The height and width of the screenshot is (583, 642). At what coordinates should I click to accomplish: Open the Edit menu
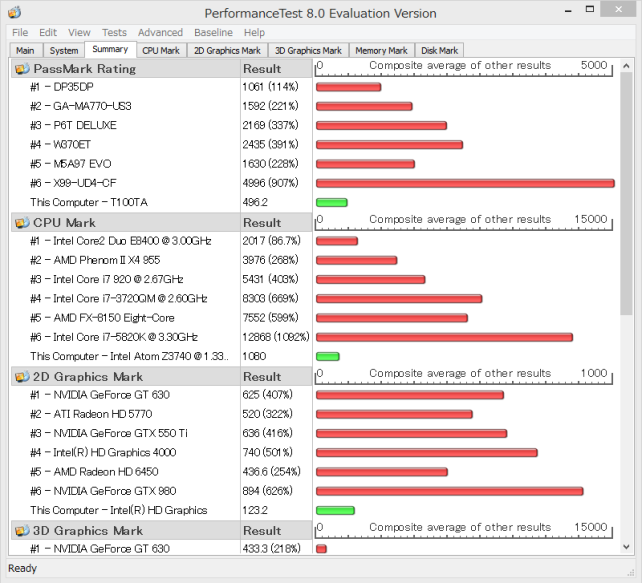coord(48,32)
